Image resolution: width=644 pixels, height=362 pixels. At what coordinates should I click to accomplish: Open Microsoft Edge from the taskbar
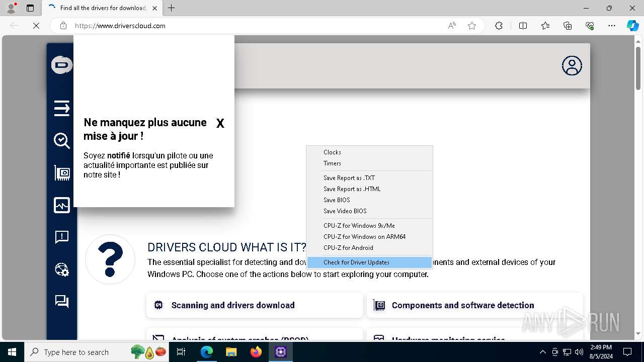click(x=207, y=352)
